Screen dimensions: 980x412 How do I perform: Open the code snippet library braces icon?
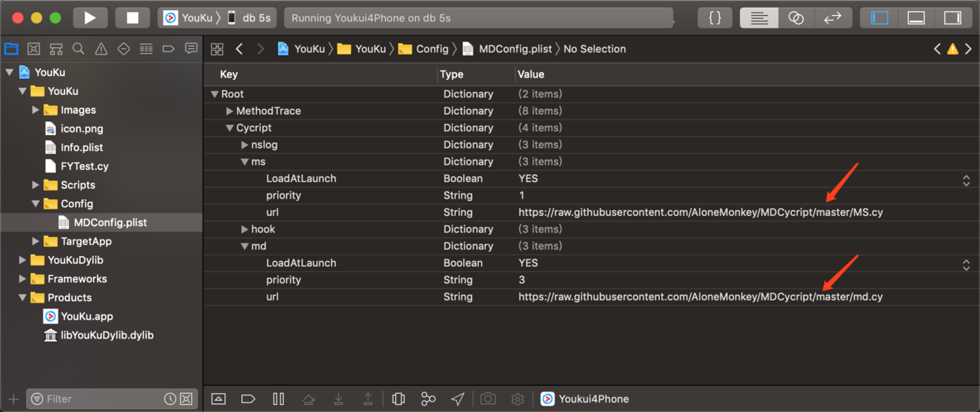tap(715, 17)
